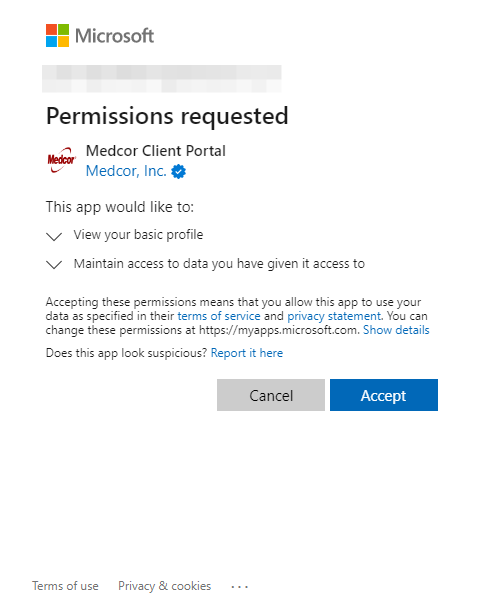Click the blue verified publisher badge
Image resolution: width=483 pixels, height=599 pixels.
[x=178, y=172]
